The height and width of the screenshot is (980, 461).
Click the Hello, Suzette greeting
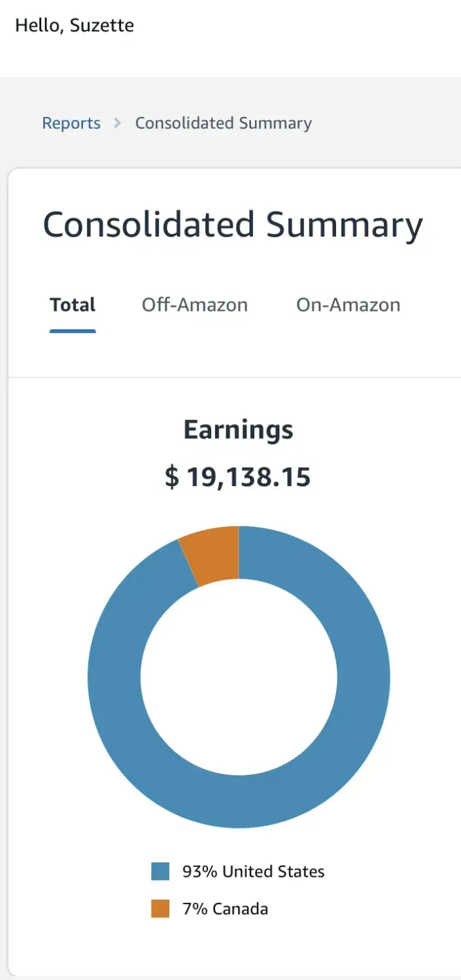pos(75,25)
